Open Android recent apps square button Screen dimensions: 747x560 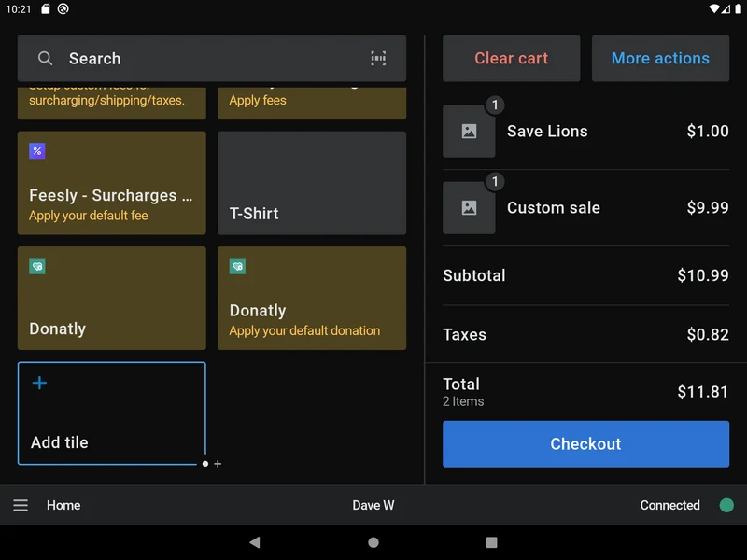[492, 542]
